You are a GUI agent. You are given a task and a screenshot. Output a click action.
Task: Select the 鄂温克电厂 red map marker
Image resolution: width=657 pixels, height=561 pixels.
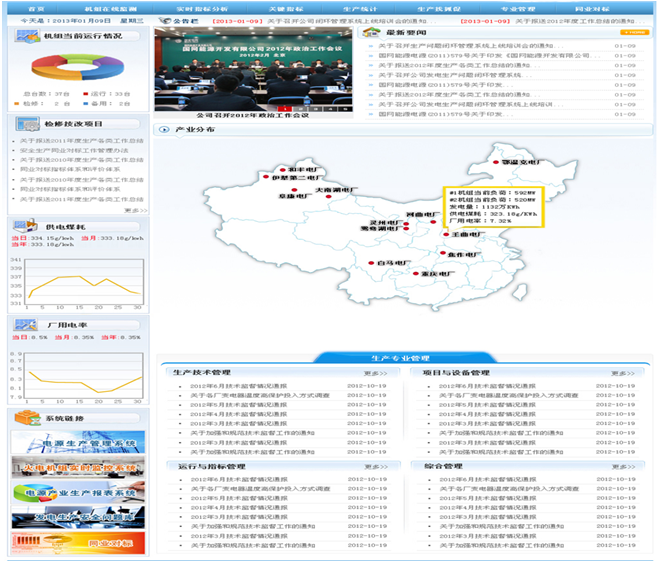[x=496, y=162]
